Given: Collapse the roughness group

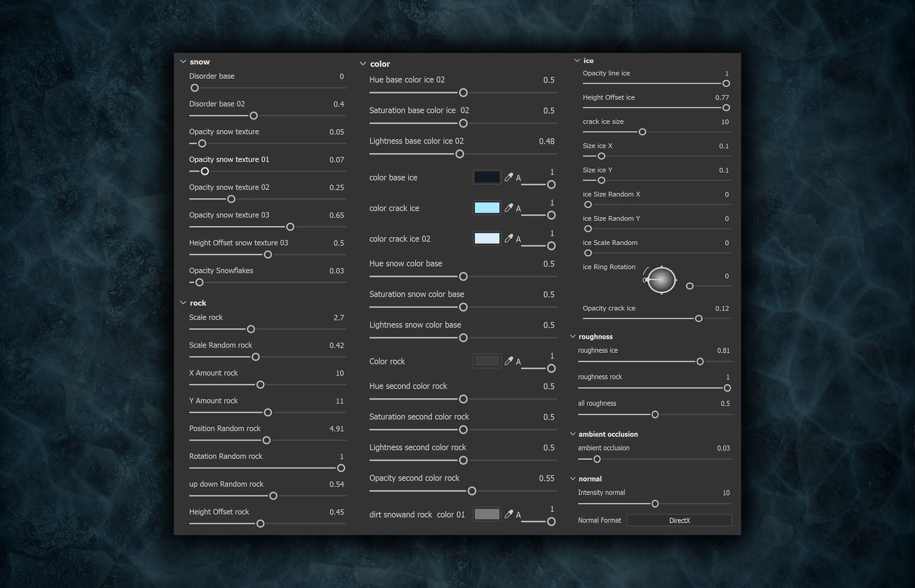Looking at the screenshot, I should (573, 336).
